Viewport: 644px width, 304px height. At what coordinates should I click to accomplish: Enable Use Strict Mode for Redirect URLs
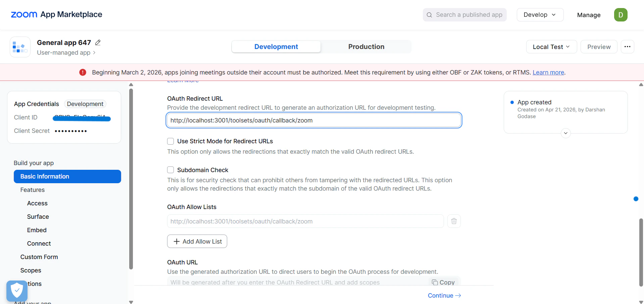coord(170,141)
